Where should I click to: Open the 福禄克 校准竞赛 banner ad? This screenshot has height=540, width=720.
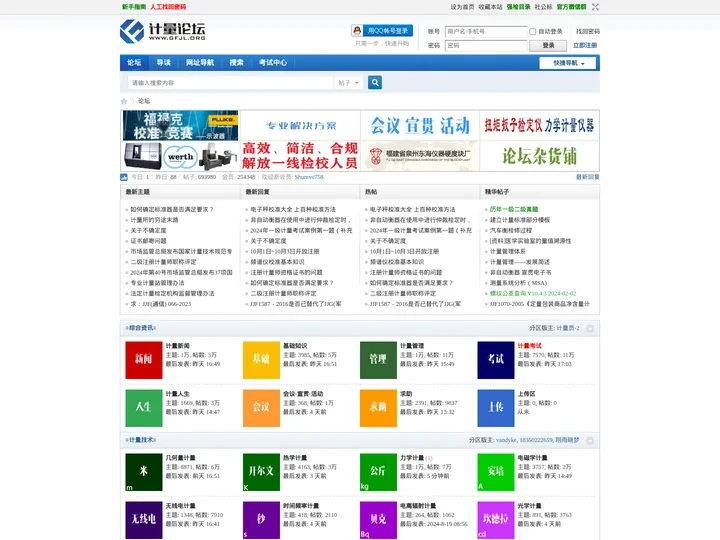(x=180, y=125)
